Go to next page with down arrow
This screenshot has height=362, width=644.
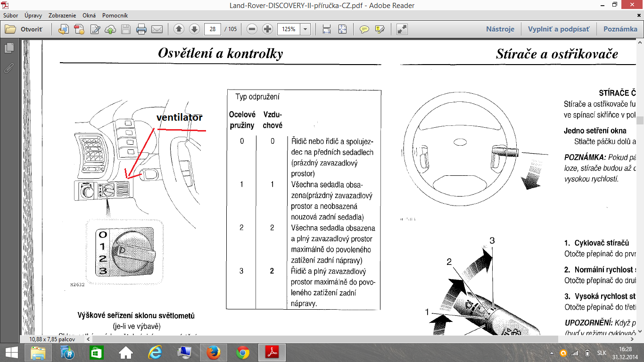click(194, 29)
